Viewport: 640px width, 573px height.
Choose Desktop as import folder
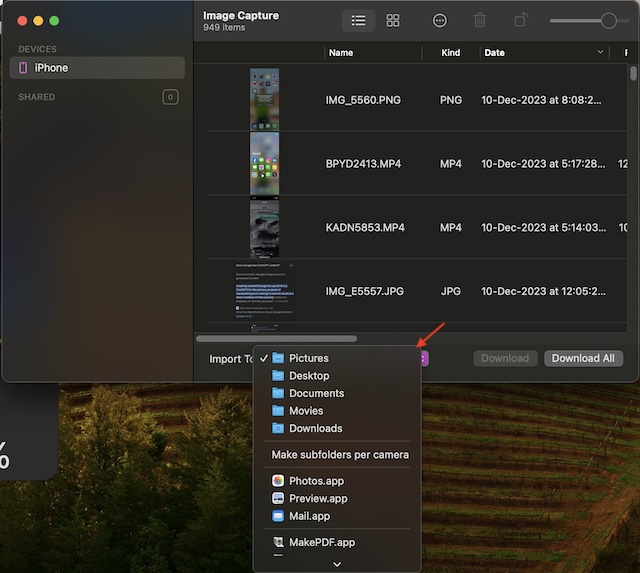point(308,376)
